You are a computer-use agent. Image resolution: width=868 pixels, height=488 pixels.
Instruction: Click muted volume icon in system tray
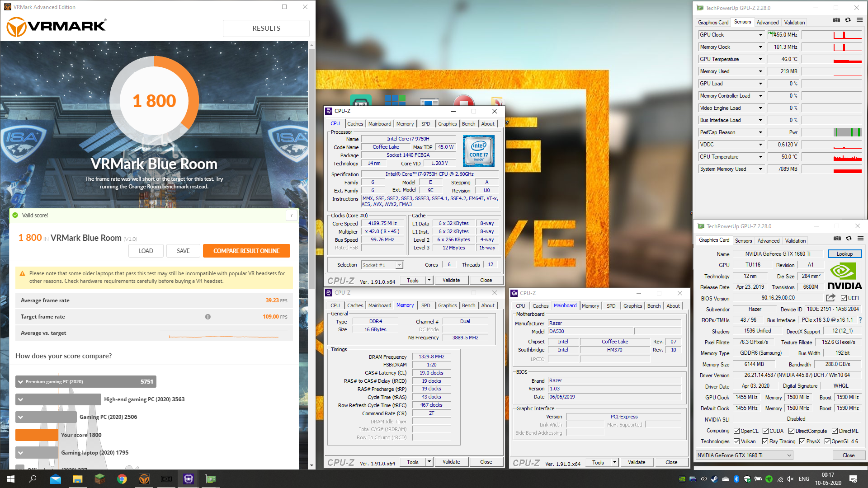[x=790, y=479]
